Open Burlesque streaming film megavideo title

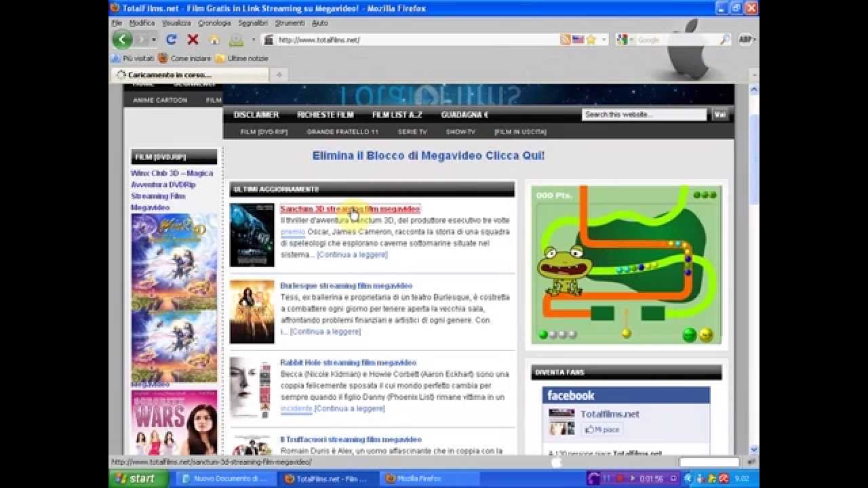346,285
